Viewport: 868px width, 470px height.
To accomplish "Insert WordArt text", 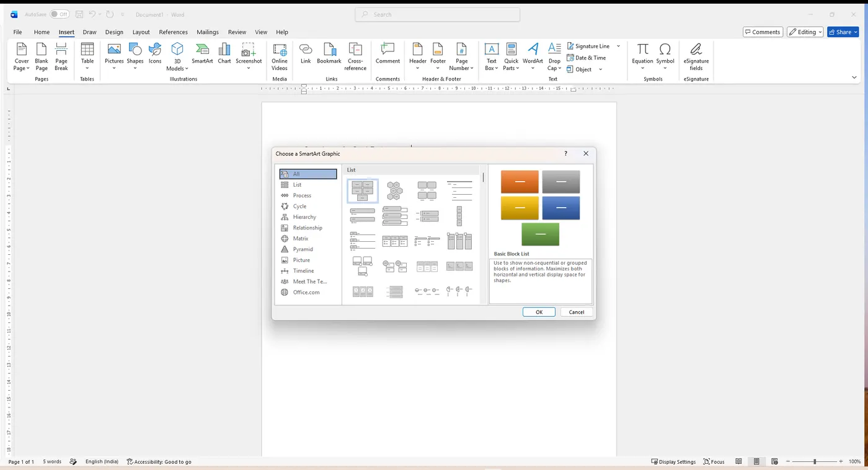I will pyautogui.click(x=533, y=56).
